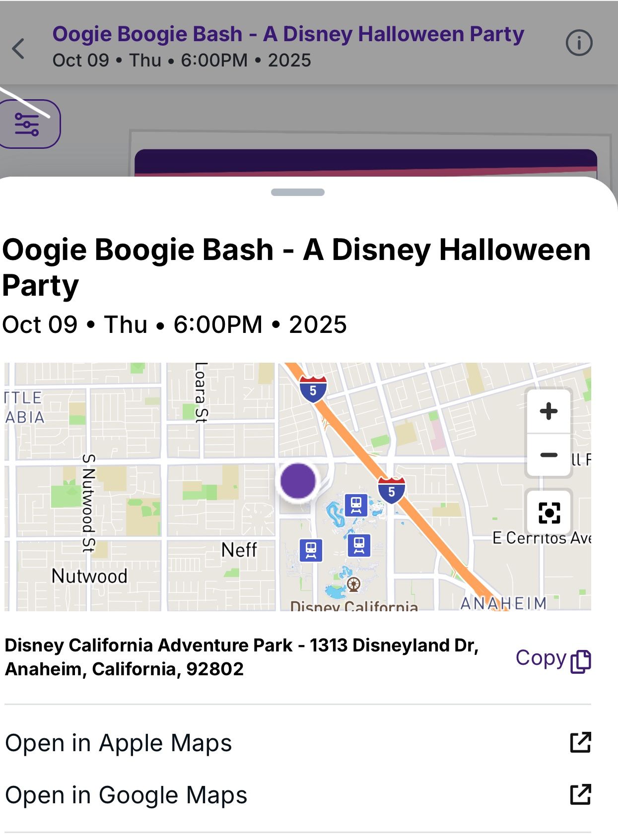Tap the Ferris wheel landmark on map
Image resolution: width=618 pixels, height=840 pixels.
pos(353,584)
